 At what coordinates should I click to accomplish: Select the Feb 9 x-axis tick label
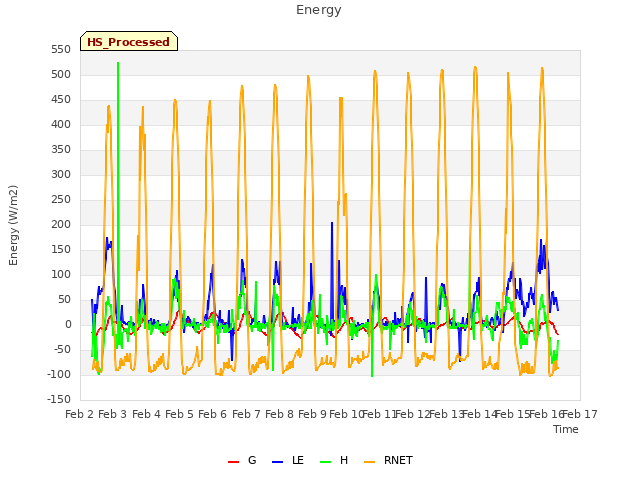[312, 414]
